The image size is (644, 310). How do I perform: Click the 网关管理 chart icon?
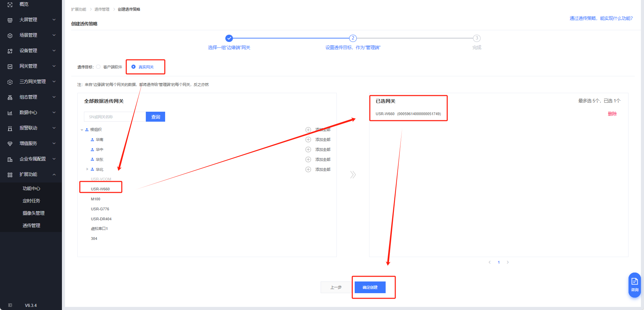coord(10,66)
